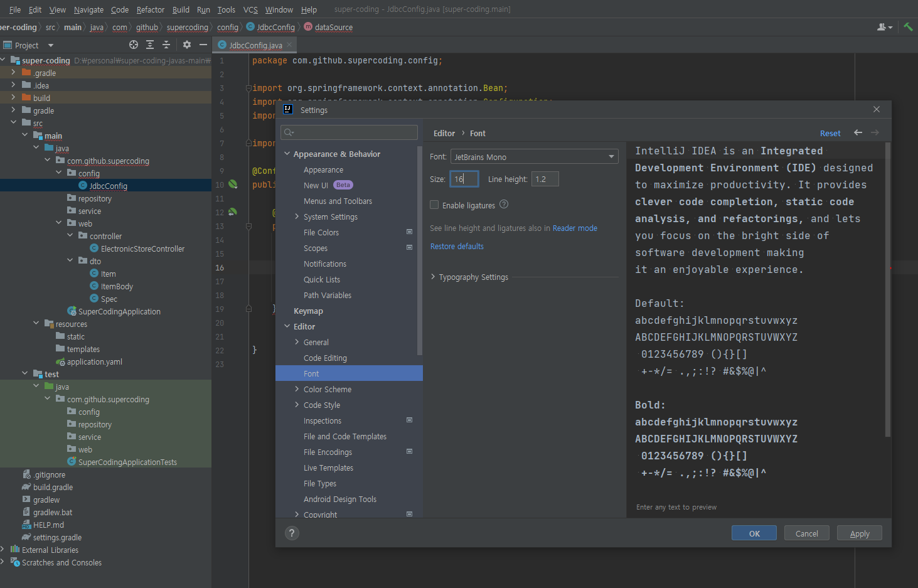Switch to the JdbcConfig.java editor tab
The width and height of the screenshot is (918, 588).
255,45
